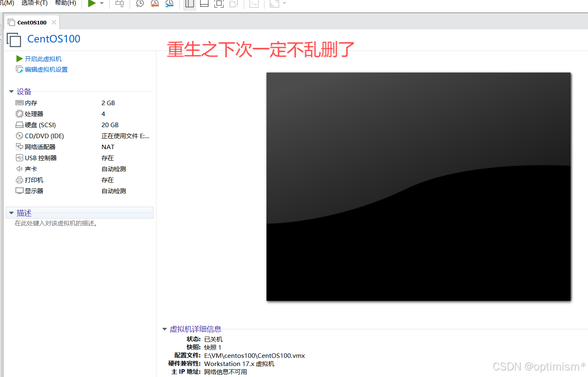Screen dimensions: 588x377
Task: Click the send Ctrl+Alt+Del toolbar icon
Action: point(119,4)
